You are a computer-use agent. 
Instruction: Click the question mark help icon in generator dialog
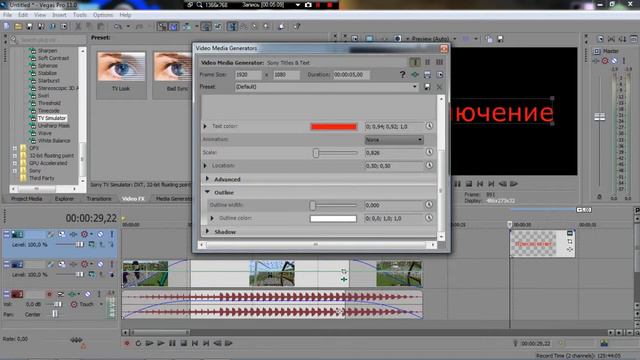click(x=402, y=74)
